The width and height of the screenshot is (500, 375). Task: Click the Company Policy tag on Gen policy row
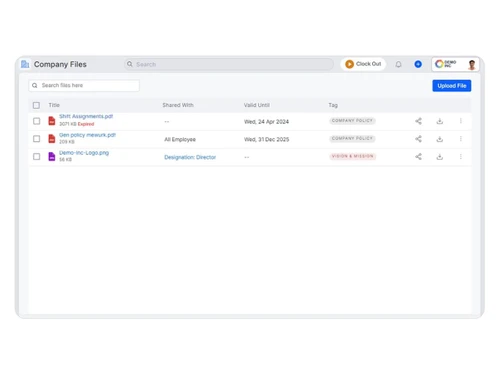tap(352, 138)
